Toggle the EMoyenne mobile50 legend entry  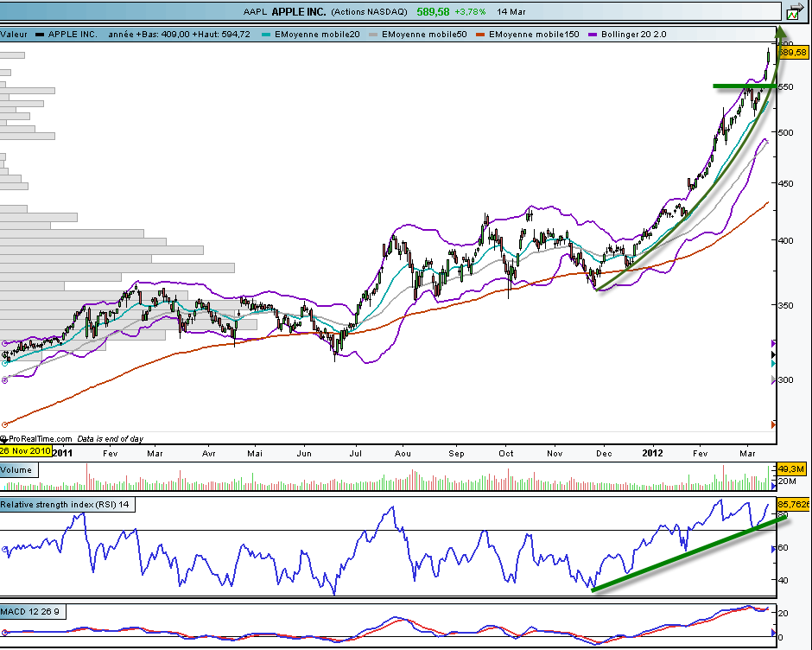[421, 35]
